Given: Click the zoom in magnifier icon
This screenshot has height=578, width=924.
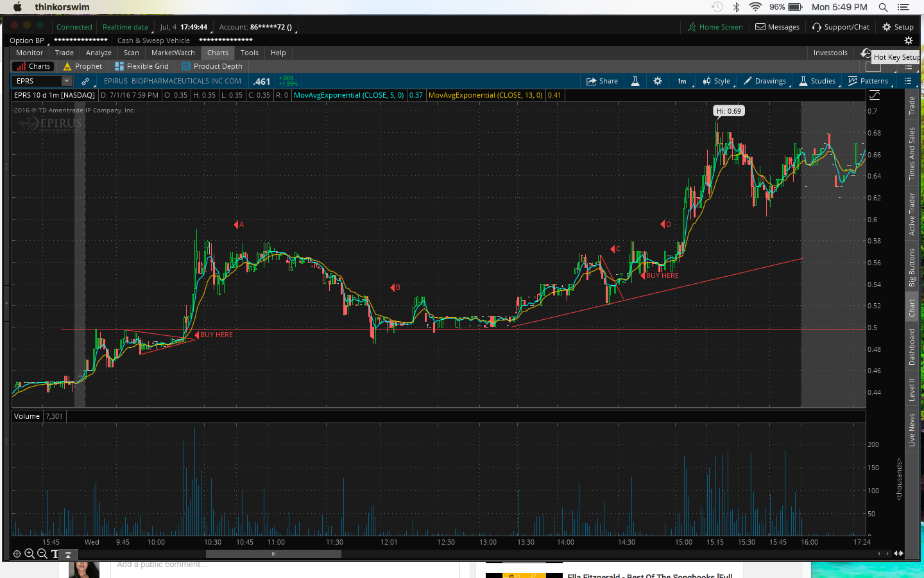Looking at the screenshot, I should pyautogui.click(x=29, y=554).
